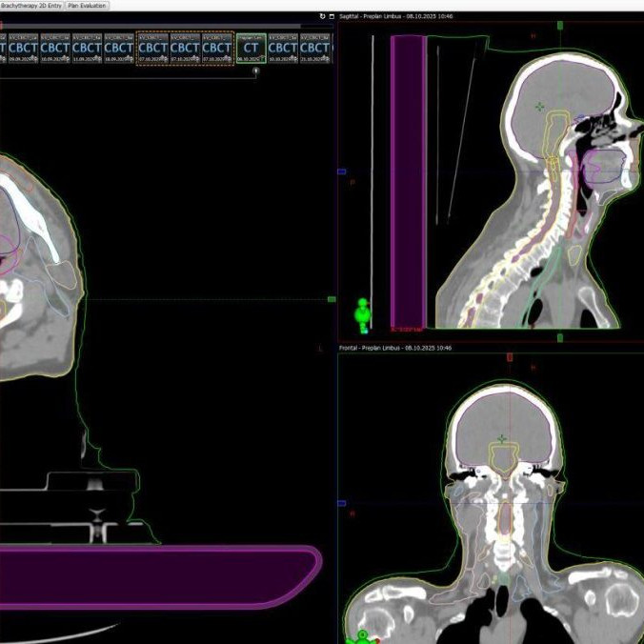Select the middle CBCT in the dashed orange group
This screenshot has height=644, width=644.
185,48
